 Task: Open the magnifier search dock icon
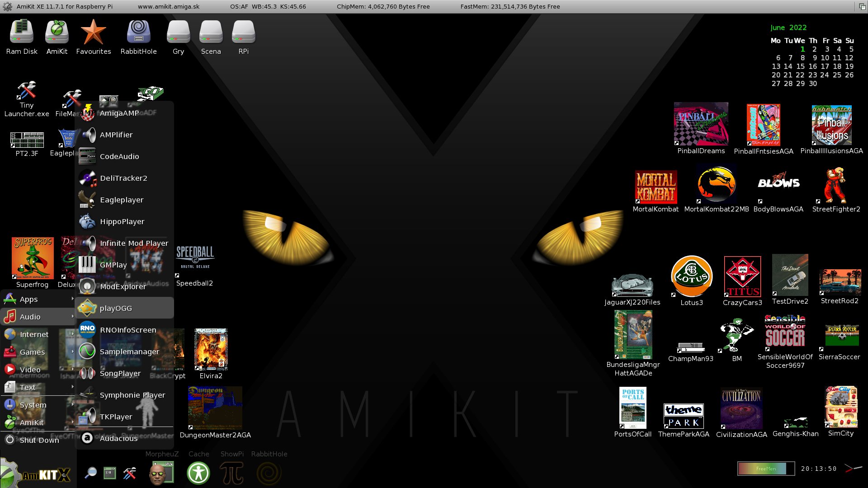[90, 473]
